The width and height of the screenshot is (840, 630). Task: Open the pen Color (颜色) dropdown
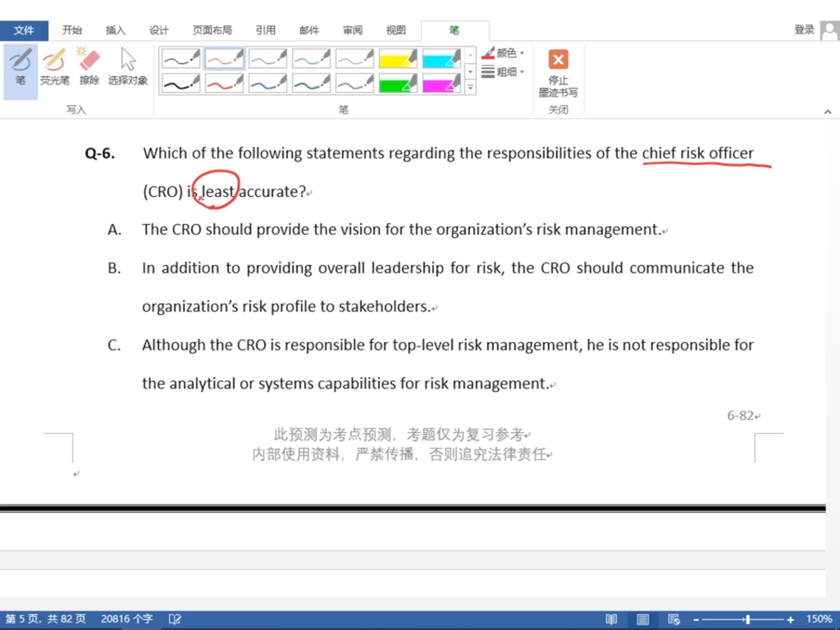[504, 53]
